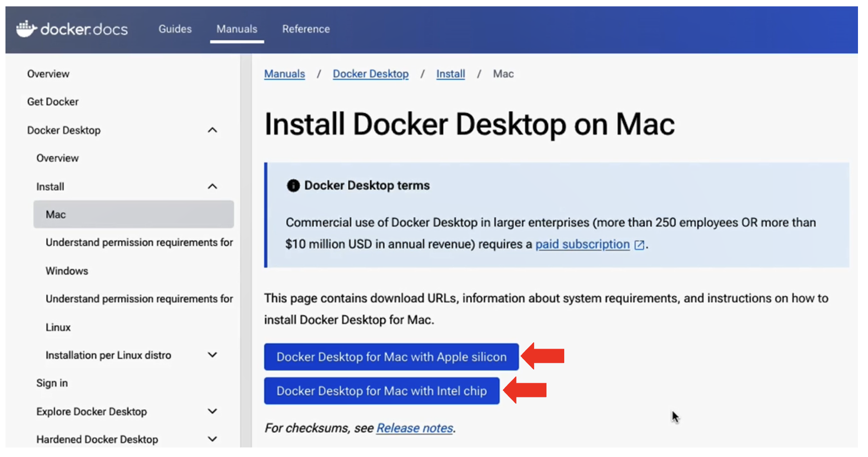
Task: Open the Release notes link
Action: [414, 428]
